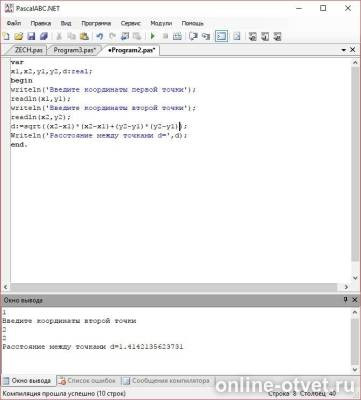This screenshot has height=400, width=361.
Task: Click the Writeln 'Расстояние между точками' code line
Action: pos(99,136)
